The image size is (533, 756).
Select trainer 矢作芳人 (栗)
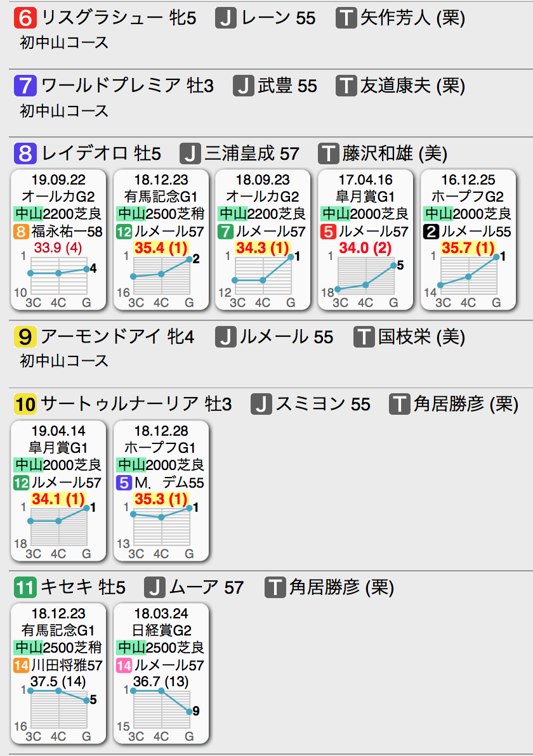(413, 18)
